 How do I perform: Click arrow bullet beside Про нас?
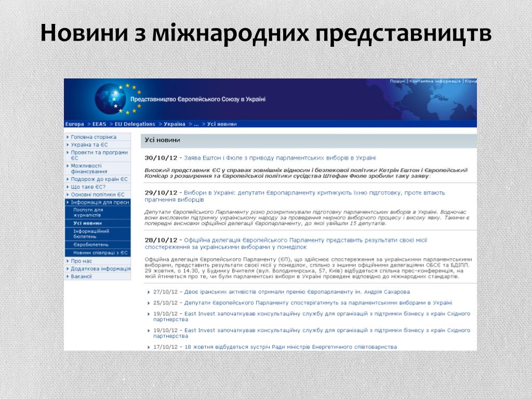point(68,261)
